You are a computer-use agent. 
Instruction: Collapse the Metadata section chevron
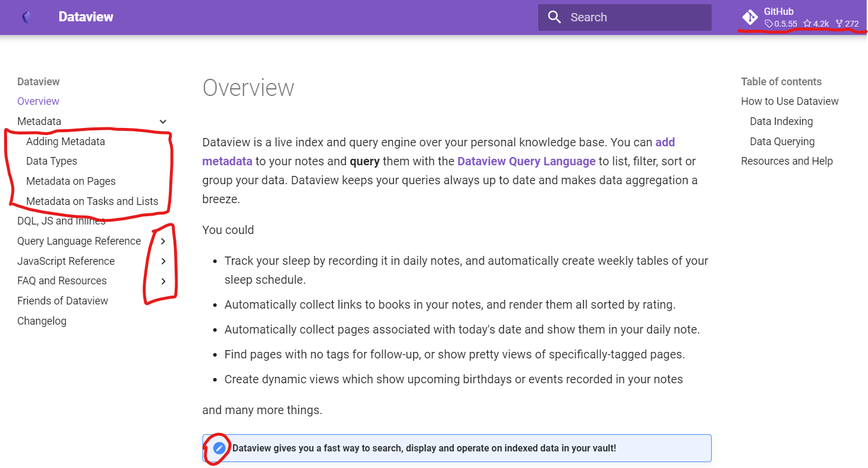pyautogui.click(x=163, y=121)
